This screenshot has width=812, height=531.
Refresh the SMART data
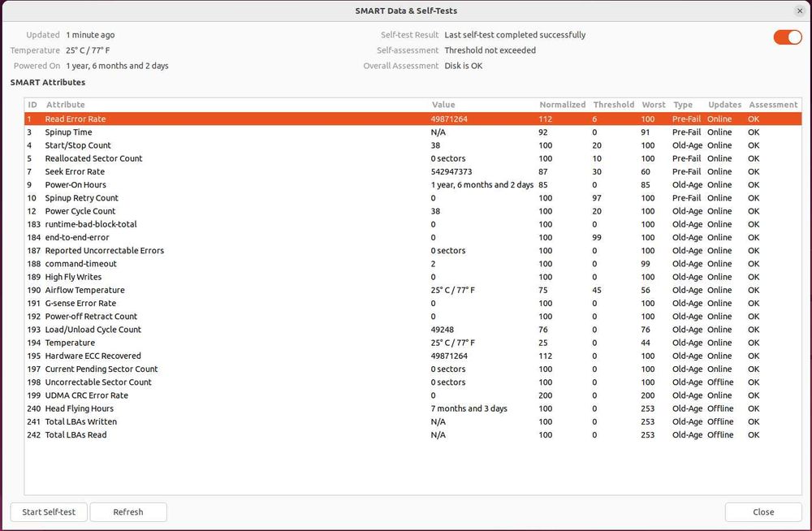[128, 512]
